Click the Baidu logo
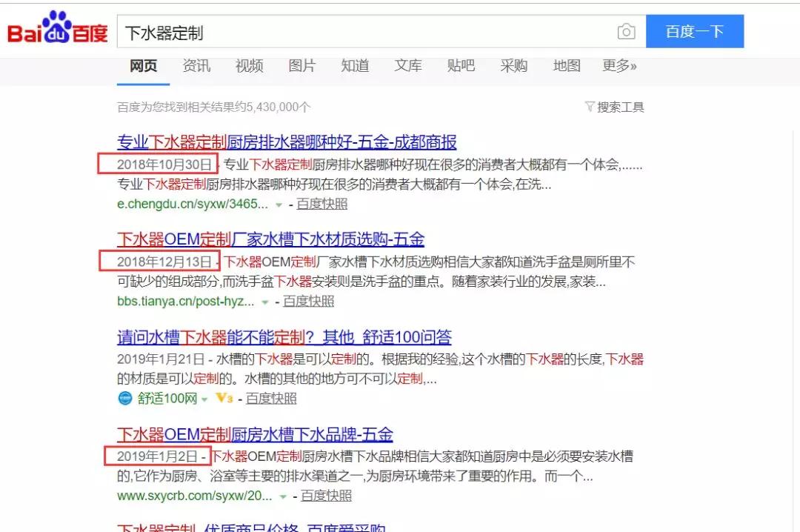800x532 pixels. coord(58,27)
